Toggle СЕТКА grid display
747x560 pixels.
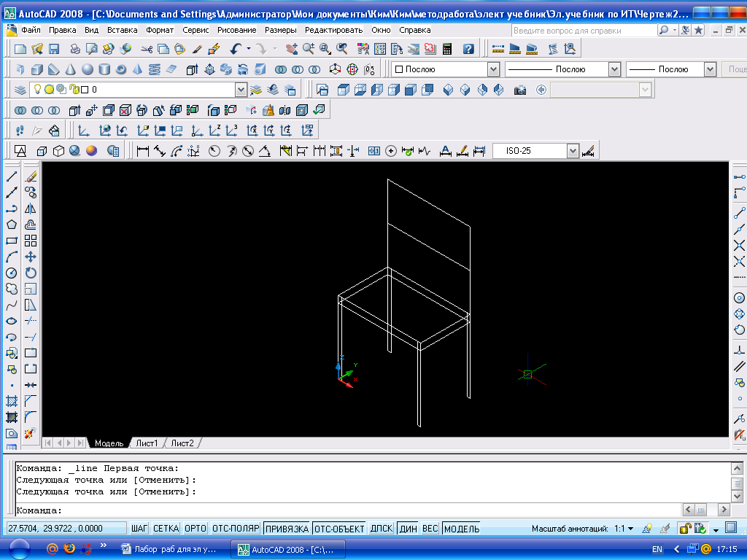click(x=166, y=529)
